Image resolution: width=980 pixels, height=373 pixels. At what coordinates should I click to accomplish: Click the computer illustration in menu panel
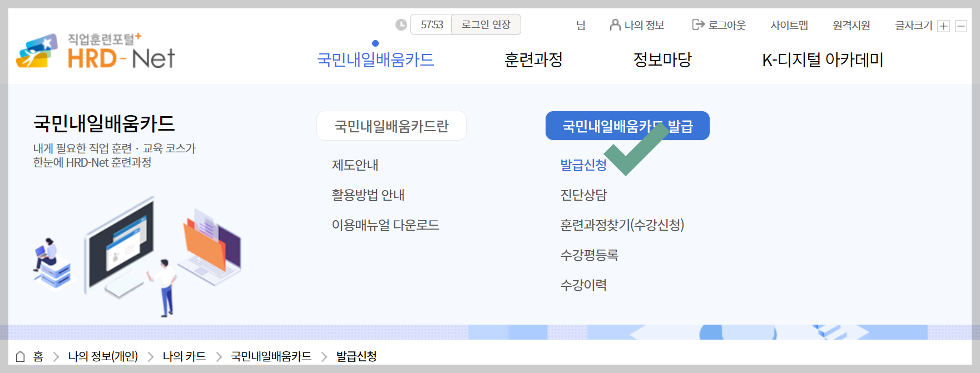coord(137,256)
